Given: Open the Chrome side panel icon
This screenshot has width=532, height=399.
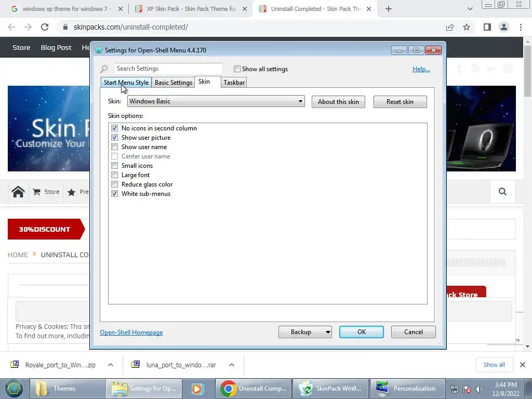Looking at the screenshot, I should point(487,27).
